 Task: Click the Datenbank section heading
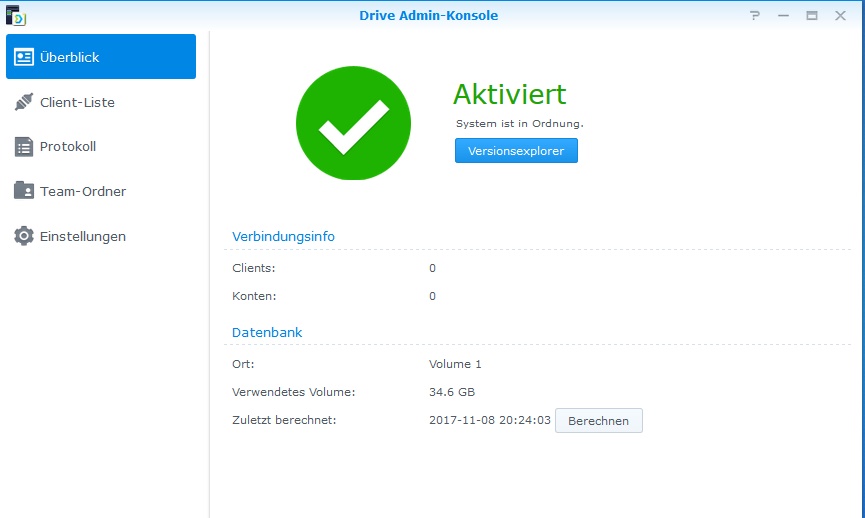[267, 332]
